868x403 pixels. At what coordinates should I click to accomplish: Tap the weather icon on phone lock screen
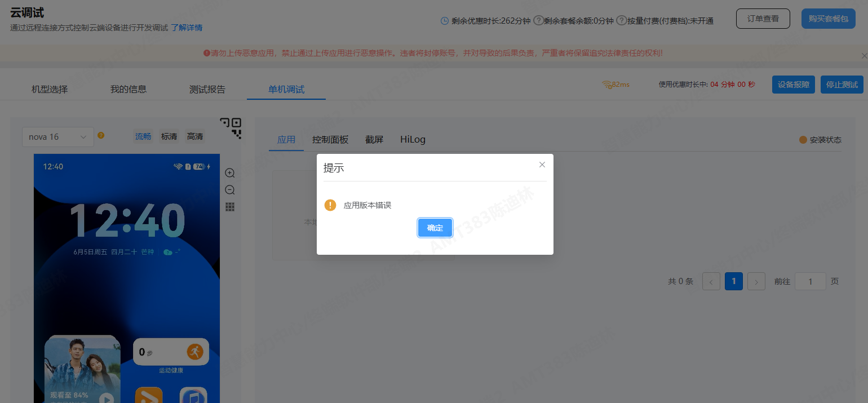coord(167,252)
